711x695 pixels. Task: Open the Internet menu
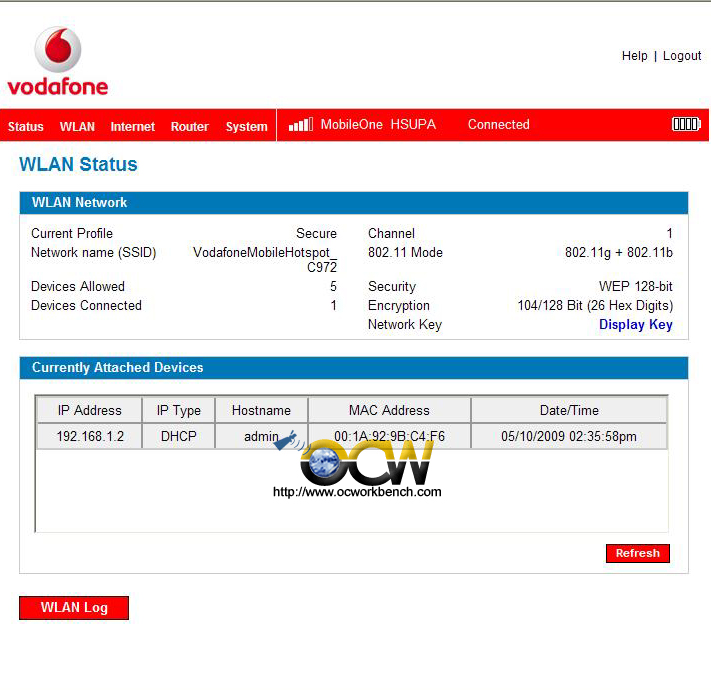click(132, 126)
